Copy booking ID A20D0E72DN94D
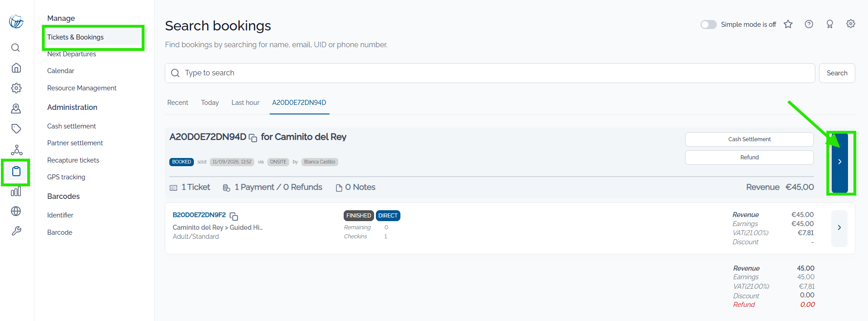868x321 pixels. pos(253,138)
